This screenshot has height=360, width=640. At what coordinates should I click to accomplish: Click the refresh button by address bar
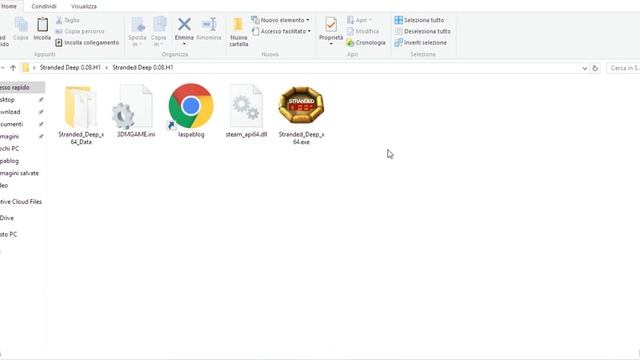point(595,68)
